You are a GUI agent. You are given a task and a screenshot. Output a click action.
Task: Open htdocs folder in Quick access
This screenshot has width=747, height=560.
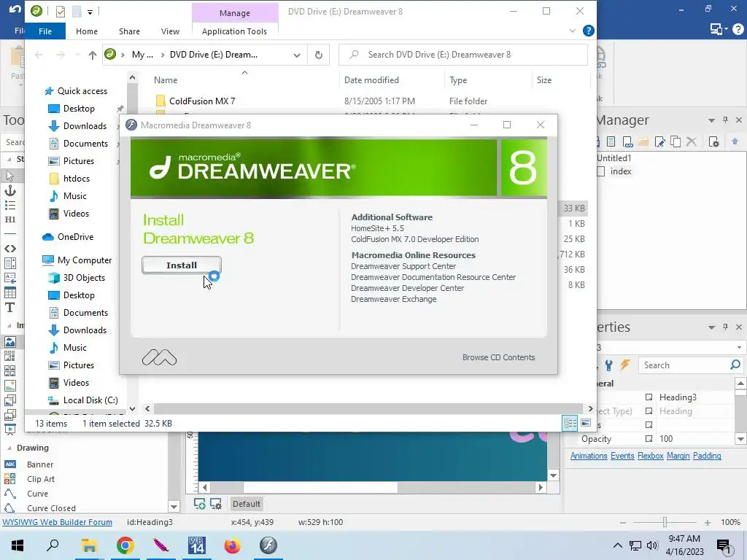click(x=76, y=179)
